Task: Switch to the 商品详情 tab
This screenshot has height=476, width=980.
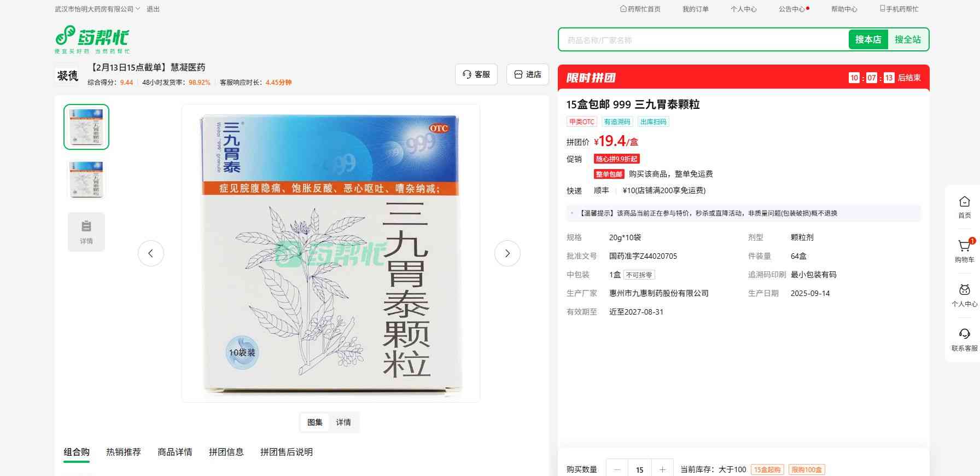Action: (175, 452)
